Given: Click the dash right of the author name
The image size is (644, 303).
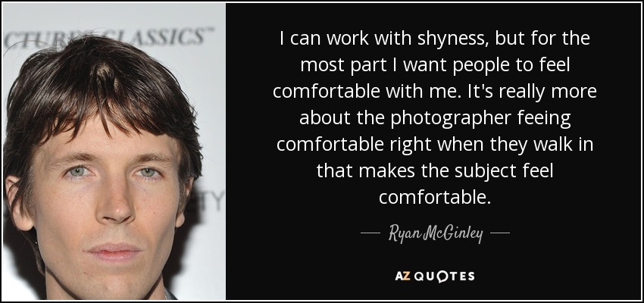Looking at the screenshot, I should (x=500, y=233).
